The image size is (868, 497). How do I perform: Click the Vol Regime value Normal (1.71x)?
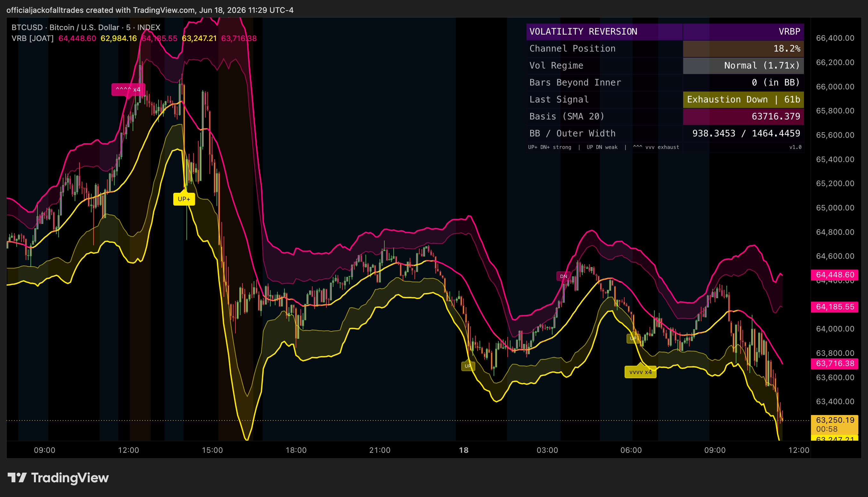point(743,66)
